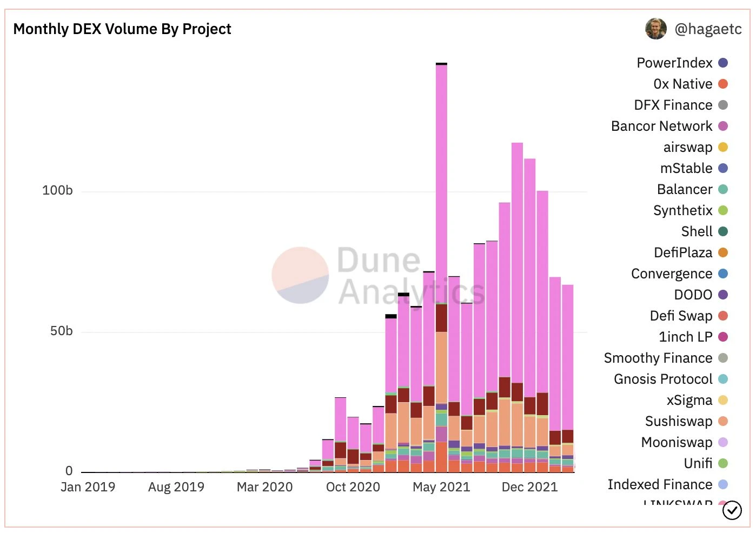Toggle the Synthetix legend entry
Viewport: 756px width, 533px height.
[691, 211]
